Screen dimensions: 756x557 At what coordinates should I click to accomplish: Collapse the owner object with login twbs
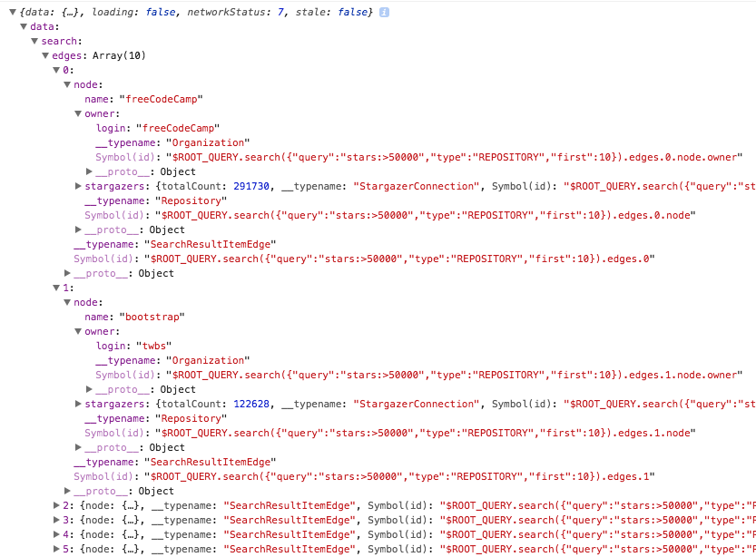[x=78, y=331]
